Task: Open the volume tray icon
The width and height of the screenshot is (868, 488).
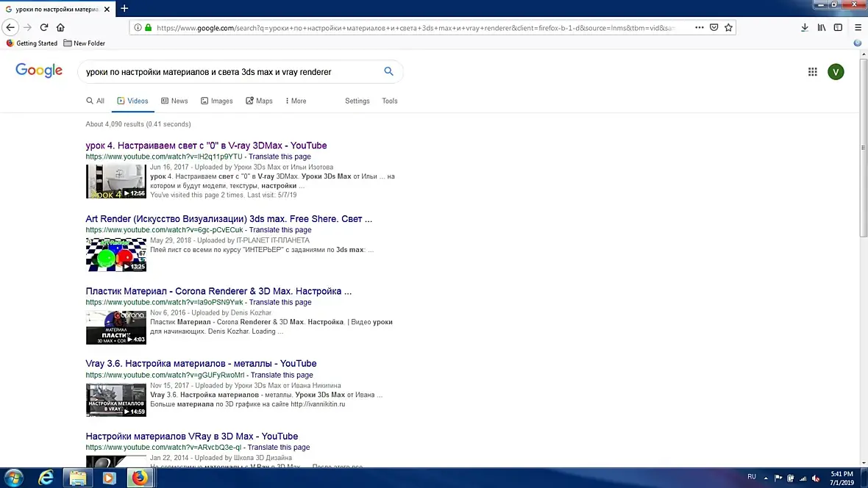Action: tap(816, 478)
